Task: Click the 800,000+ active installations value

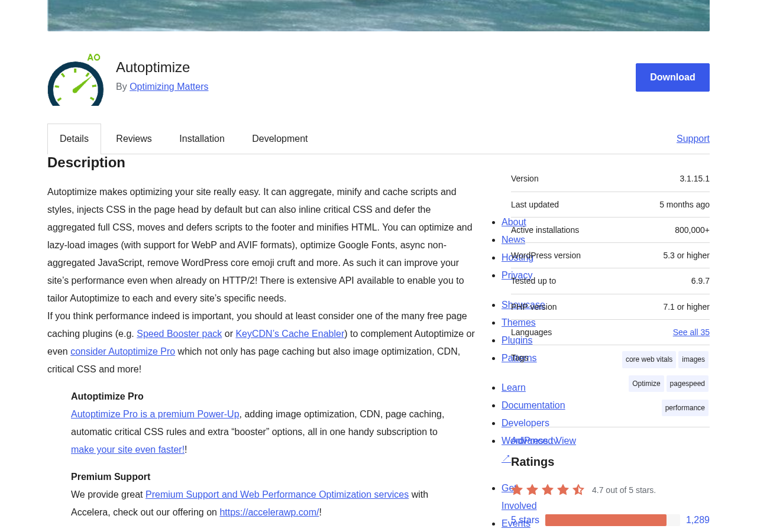Action: point(692,230)
